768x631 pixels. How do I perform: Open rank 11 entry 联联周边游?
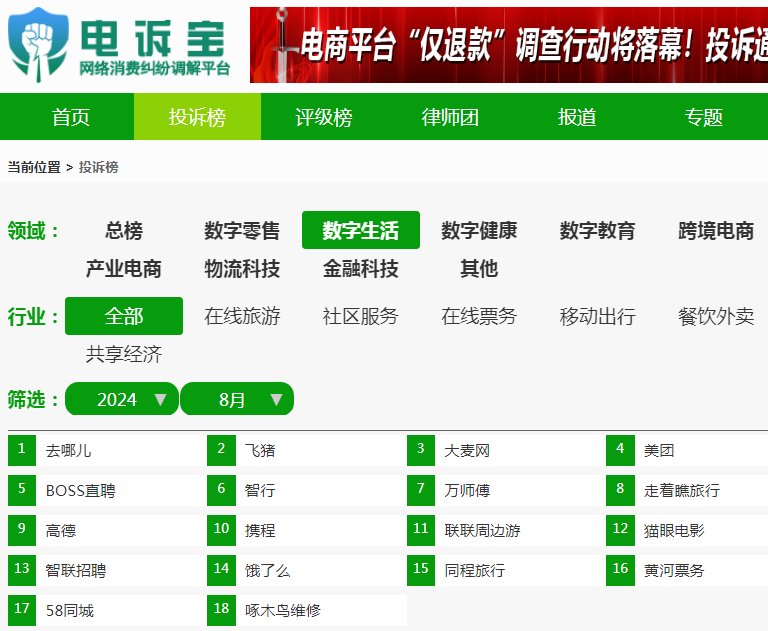[506, 531]
